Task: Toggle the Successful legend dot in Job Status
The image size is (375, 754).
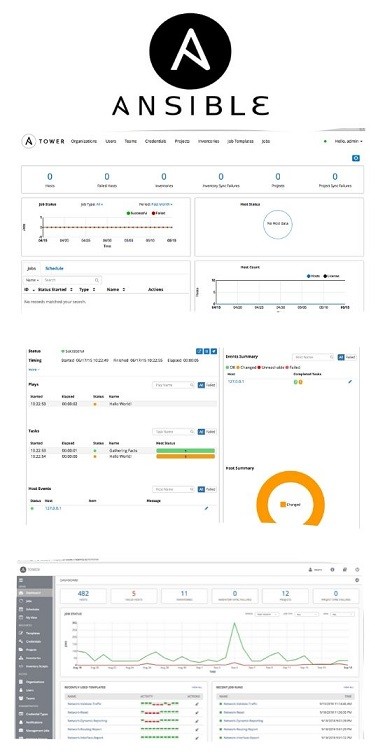Action: (x=128, y=213)
